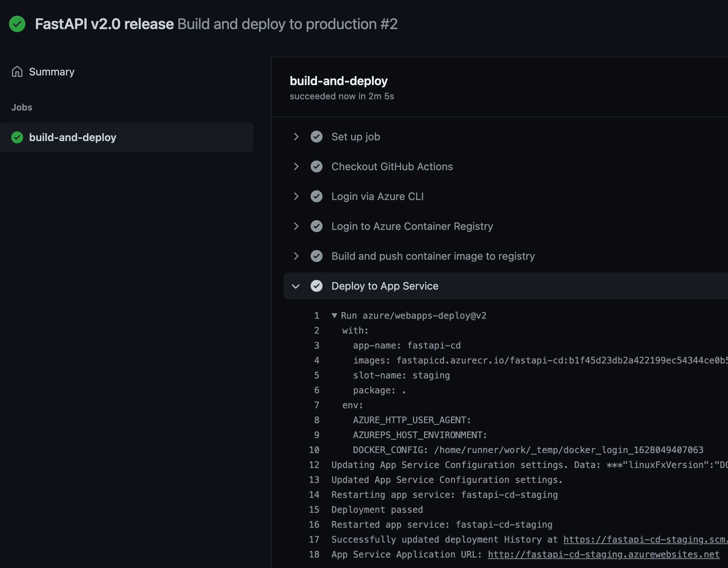Screen dimensions: 728x568
Task: Collapse the Deploy to App Service step
Action: click(x=296, y=286)
